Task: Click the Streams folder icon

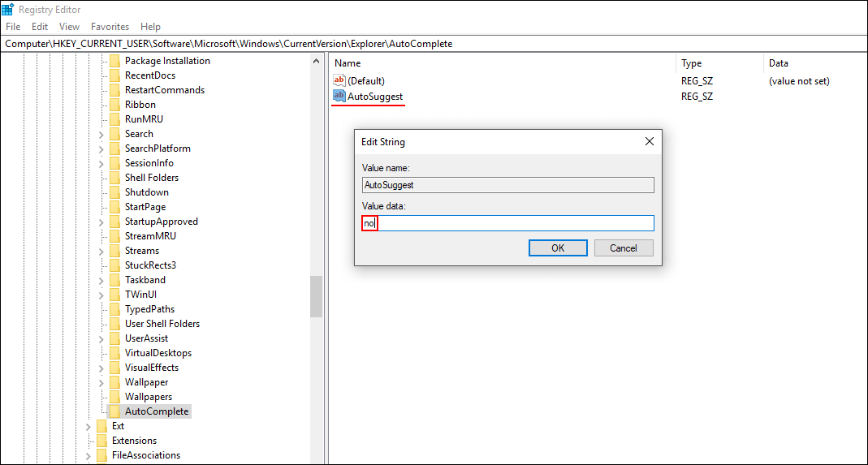Action: 114,251
